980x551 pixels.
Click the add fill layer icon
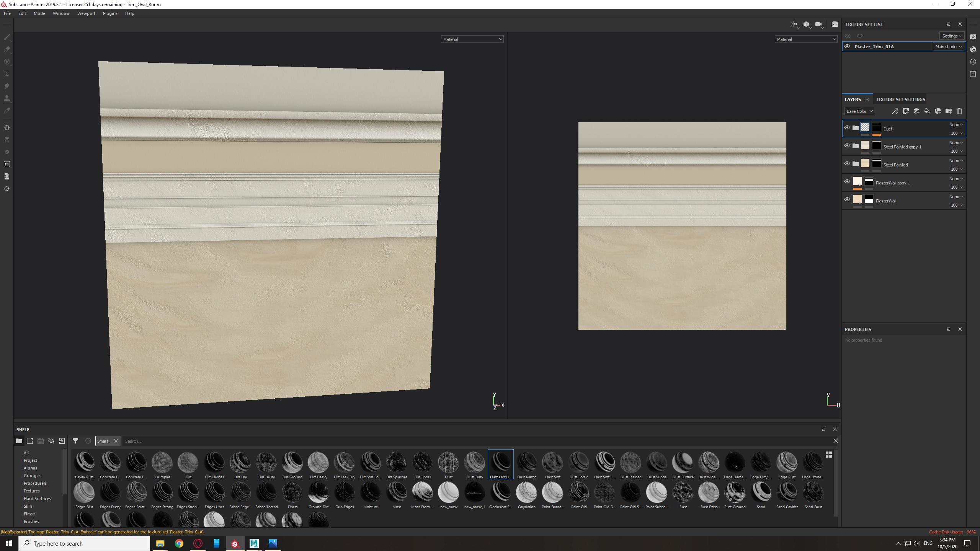927,111
